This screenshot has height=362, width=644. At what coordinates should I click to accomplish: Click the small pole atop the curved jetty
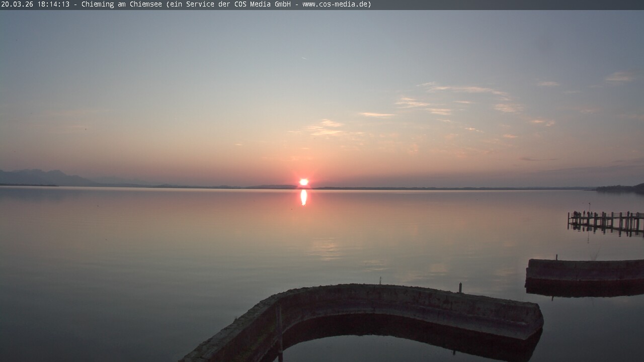point(380,281)
